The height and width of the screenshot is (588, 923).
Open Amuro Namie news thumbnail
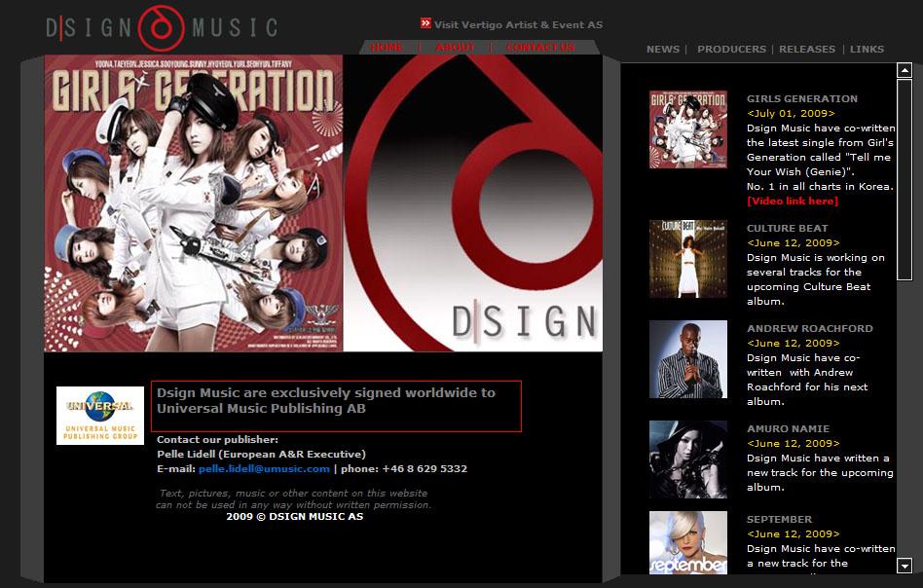point(688,459)
